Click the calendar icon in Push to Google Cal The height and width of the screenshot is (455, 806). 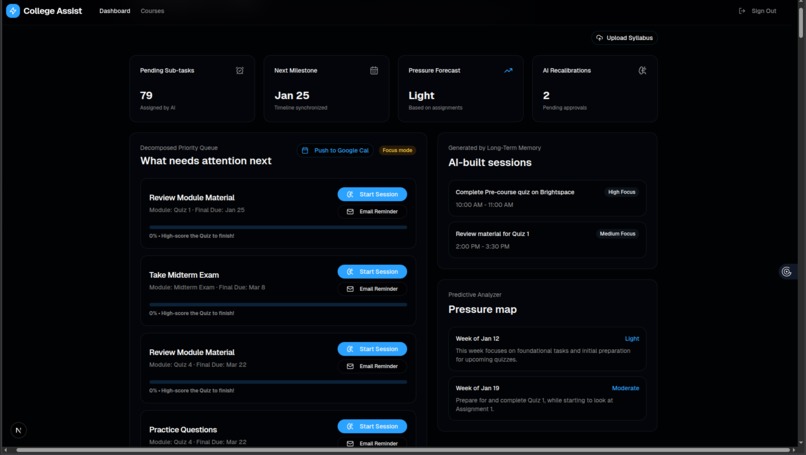[305, 151]
